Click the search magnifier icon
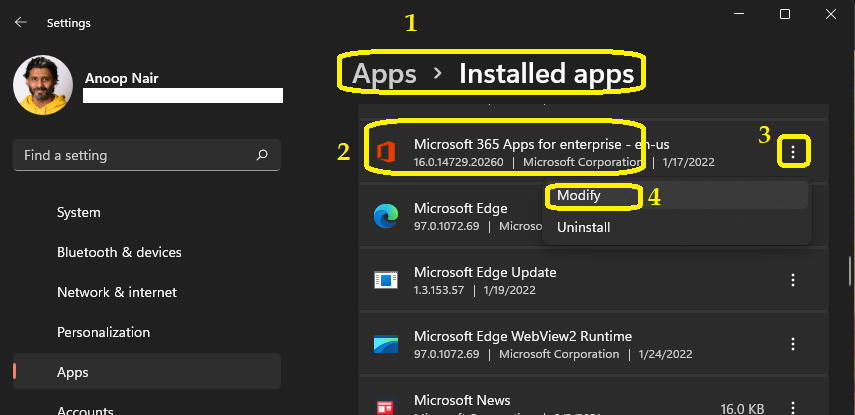 point(262,155)
